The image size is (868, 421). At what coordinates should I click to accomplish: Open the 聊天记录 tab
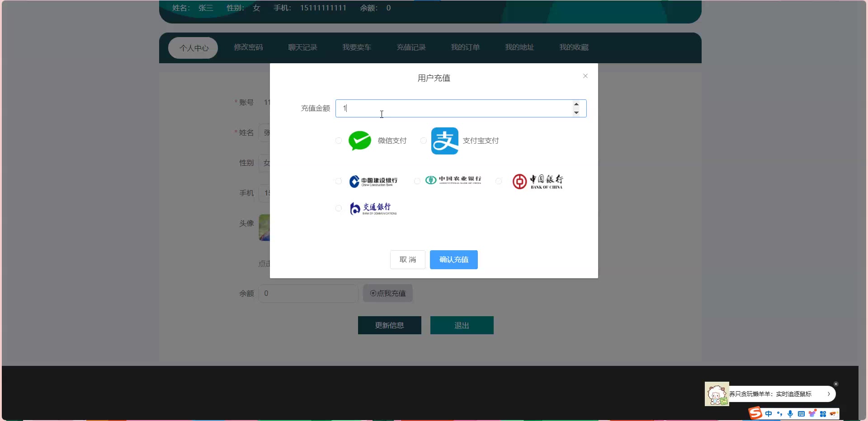click(302, 47)
